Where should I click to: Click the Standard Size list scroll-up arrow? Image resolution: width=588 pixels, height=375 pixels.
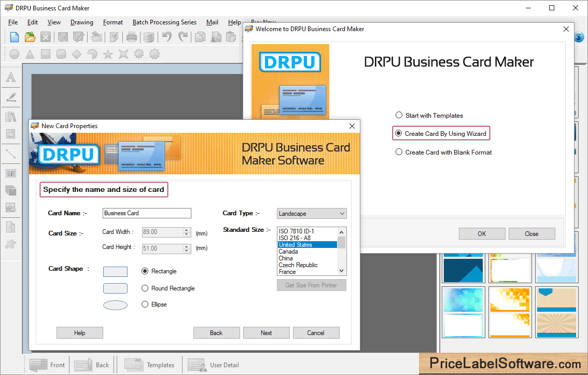tap(341, 232)
